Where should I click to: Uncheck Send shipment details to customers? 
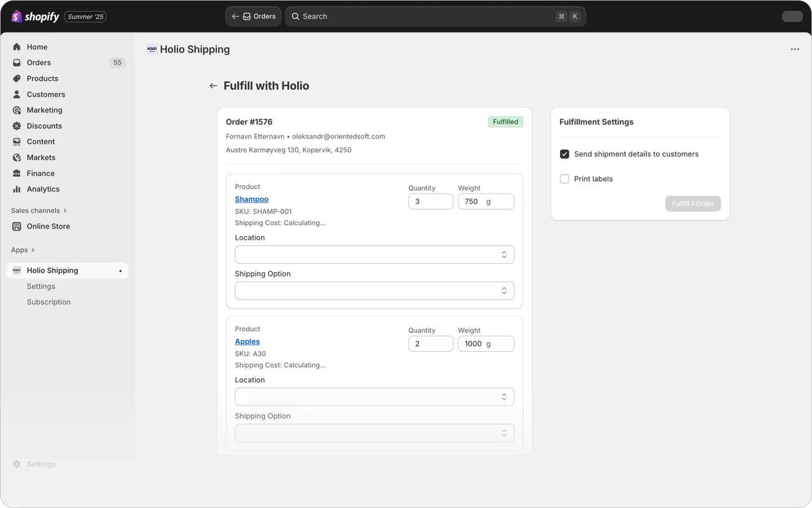tap(564, 154)
